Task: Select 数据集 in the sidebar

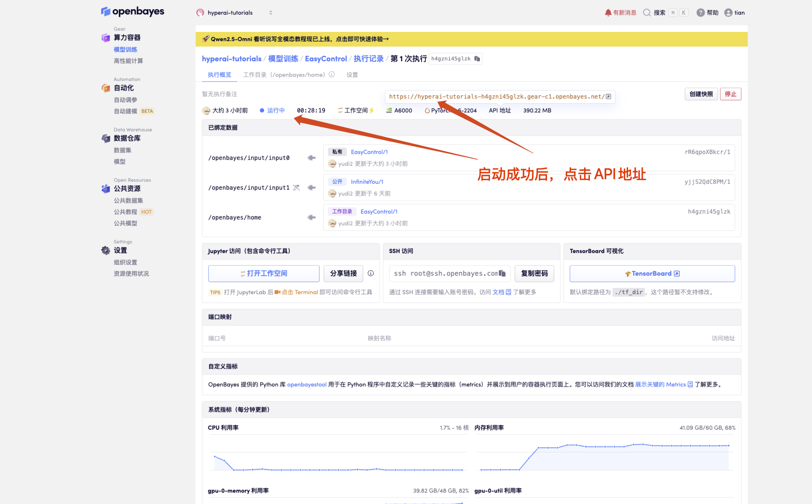Action: pyautogui.click(x=122, y=150)
